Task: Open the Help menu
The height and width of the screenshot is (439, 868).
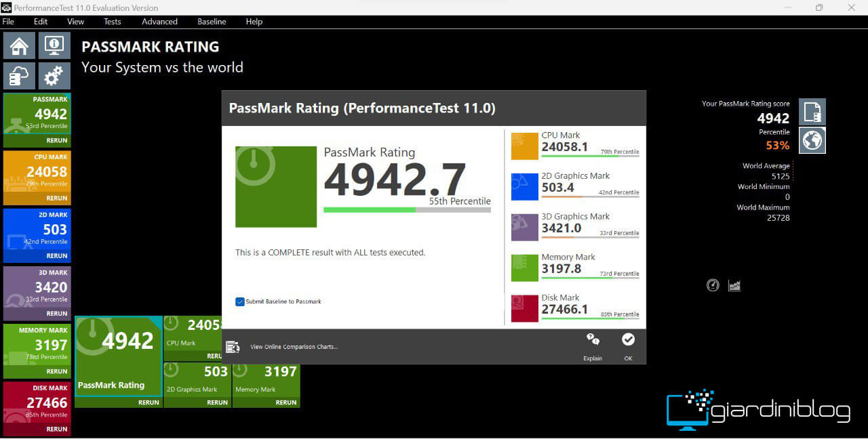Action: pyautogui.click(x=254, y=22)
